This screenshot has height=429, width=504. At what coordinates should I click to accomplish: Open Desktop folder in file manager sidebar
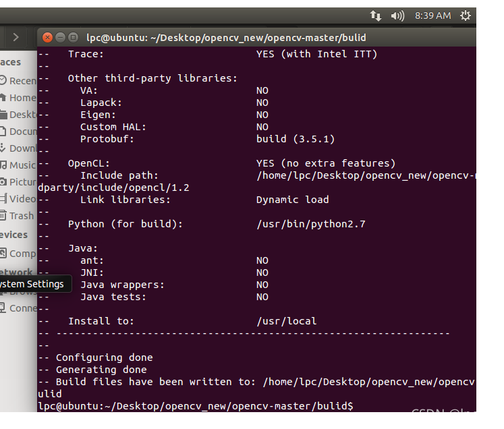(18, 115)
